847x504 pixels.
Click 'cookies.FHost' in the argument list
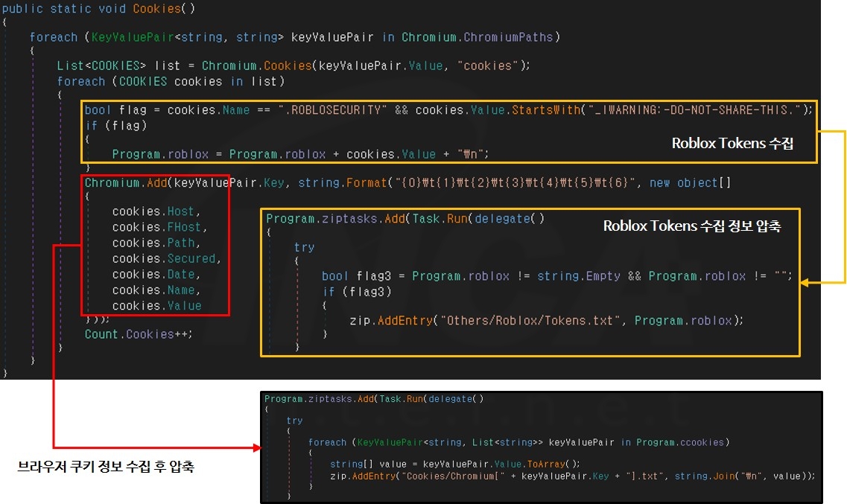[159, 227]
